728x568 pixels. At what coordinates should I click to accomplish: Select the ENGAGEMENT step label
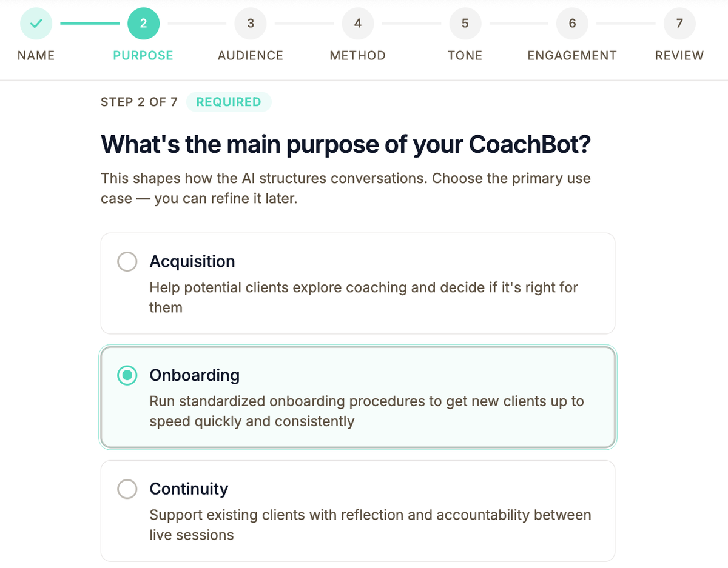pos(571,55)
